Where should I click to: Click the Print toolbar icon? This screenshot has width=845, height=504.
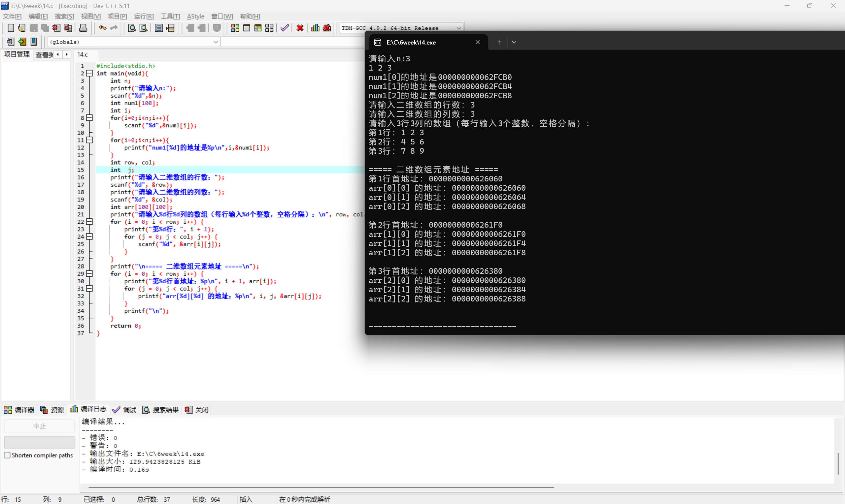83,28
